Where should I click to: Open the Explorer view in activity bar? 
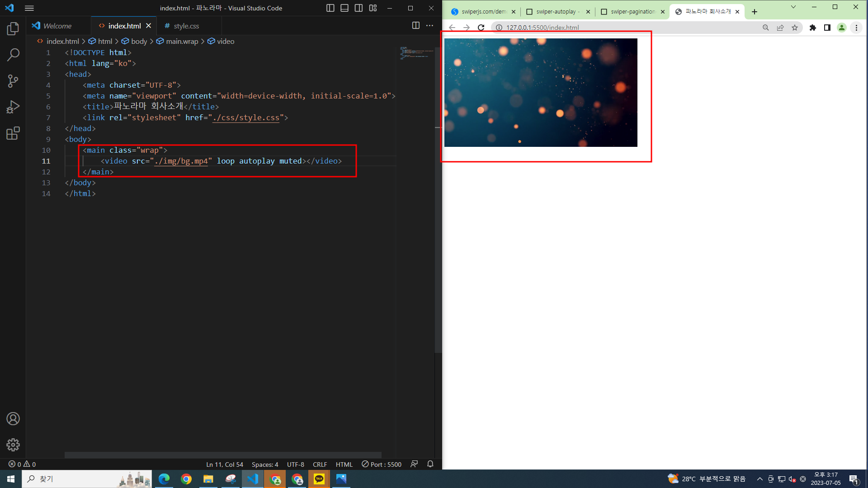coord(13,29)
